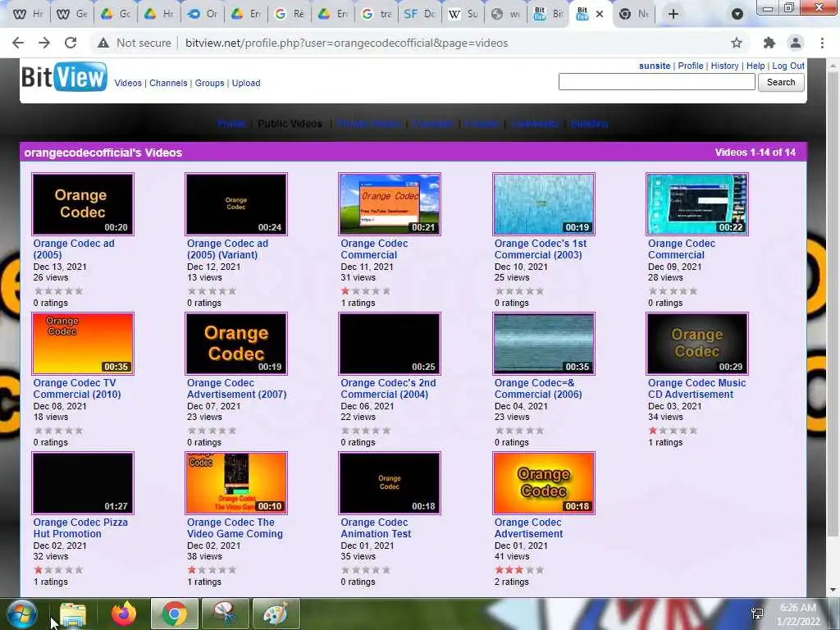Focus the BitView search field

point(657,82)
